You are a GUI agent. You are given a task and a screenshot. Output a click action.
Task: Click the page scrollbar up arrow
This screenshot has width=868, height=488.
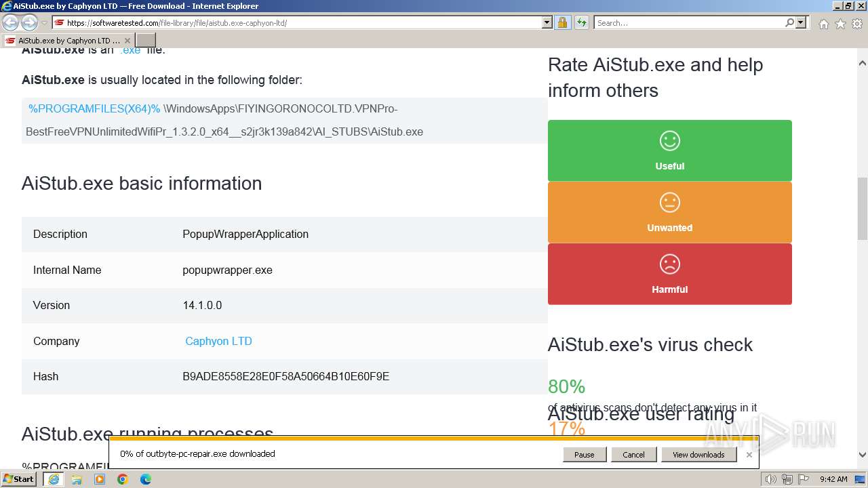(x=863, y=64)
